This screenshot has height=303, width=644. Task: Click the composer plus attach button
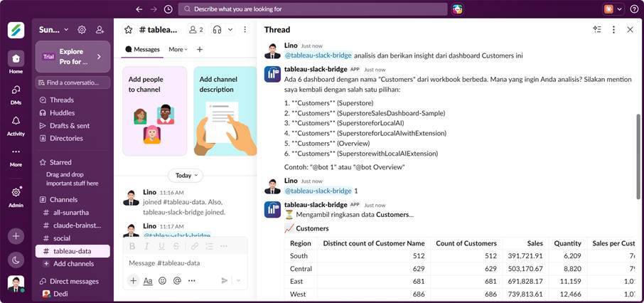[x=133, y=281]
